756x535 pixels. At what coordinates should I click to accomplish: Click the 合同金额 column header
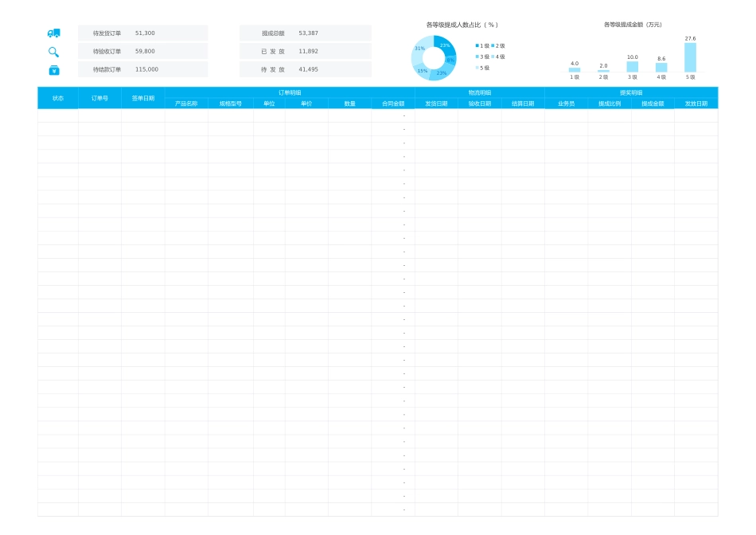(393, 103)
